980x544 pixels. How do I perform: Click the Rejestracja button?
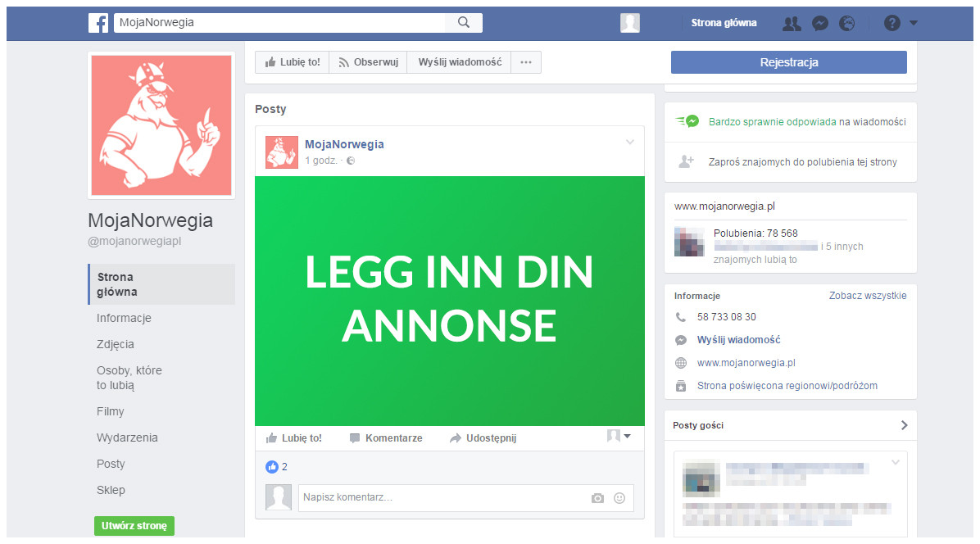click(789, 62)
